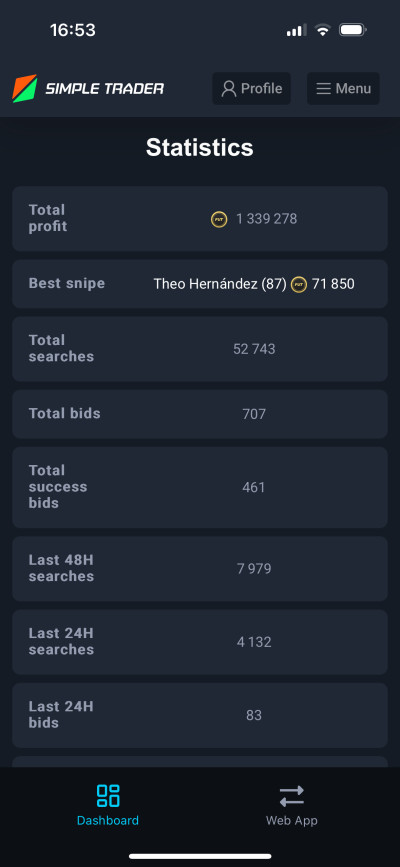Switch to the Dashboard tab

coord(108,805)
